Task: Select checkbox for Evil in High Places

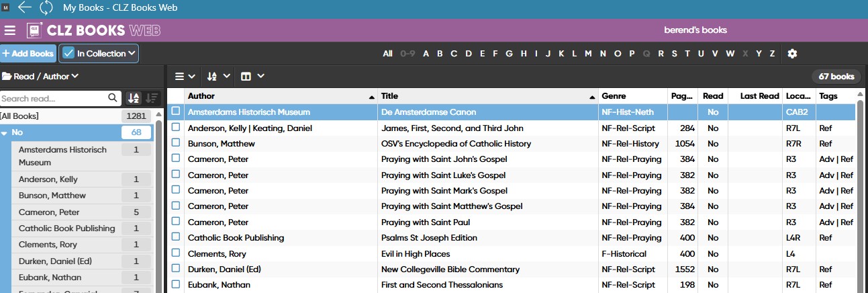Action: [x=176, y=254]
